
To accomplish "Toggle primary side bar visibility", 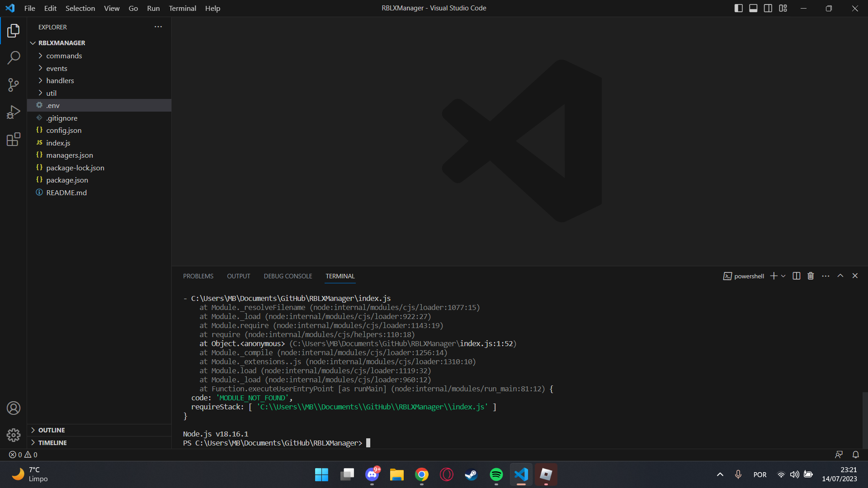I will (x=739, y=8).
